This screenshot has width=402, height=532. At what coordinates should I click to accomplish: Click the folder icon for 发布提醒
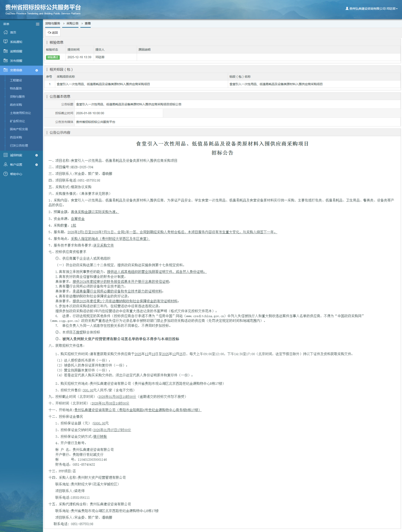[5, 61]
